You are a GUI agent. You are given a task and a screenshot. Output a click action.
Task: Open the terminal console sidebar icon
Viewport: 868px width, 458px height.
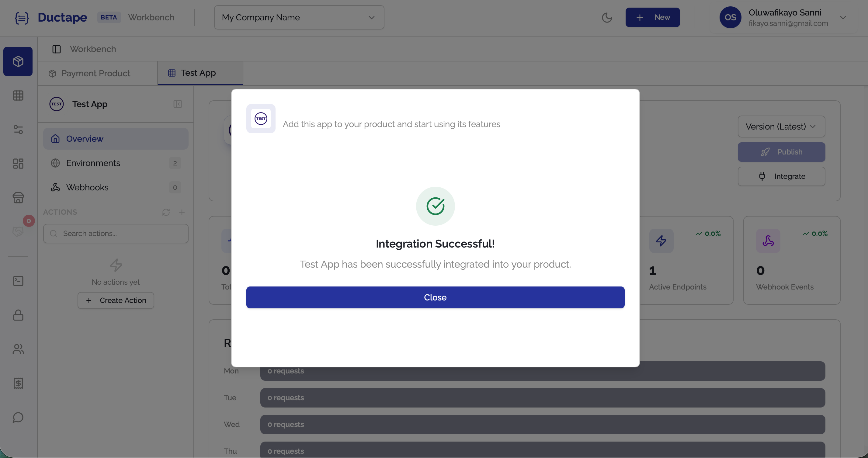pyautogui.click(x=18, y=281)
